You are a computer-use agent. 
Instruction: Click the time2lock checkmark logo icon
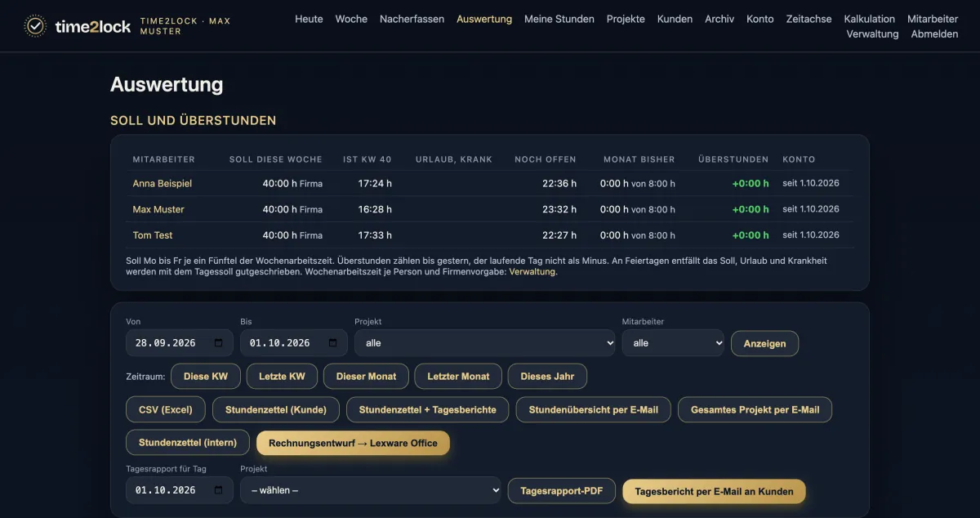point(35,26)
